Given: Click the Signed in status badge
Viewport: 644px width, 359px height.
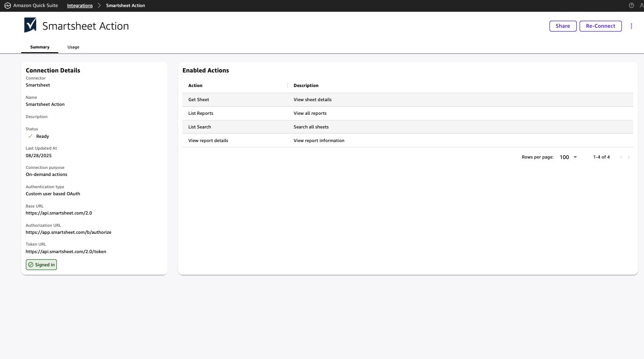Looking at the screenshot, I should click(41, 265).
